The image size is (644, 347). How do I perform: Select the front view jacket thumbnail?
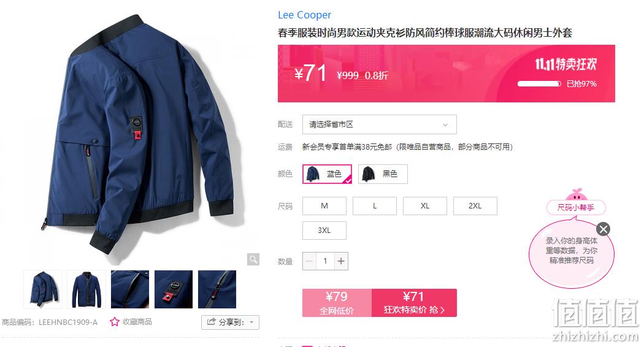[x=86, y=289]
